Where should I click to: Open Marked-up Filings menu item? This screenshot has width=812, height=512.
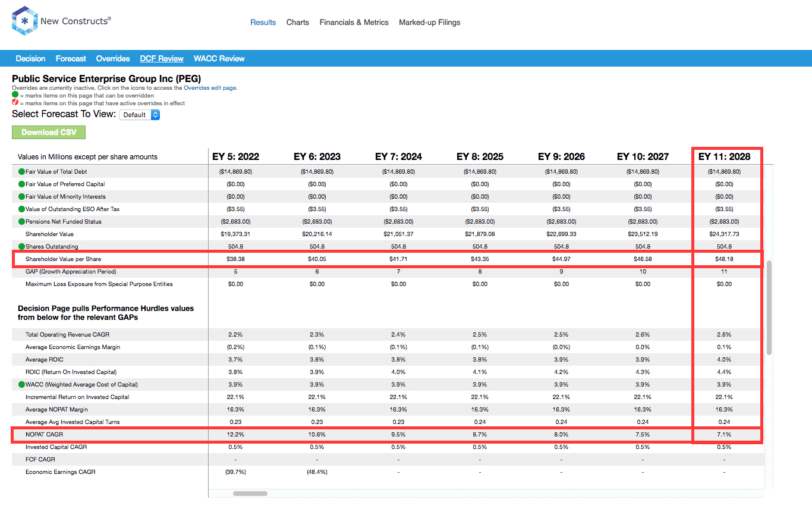pos(430,23)
